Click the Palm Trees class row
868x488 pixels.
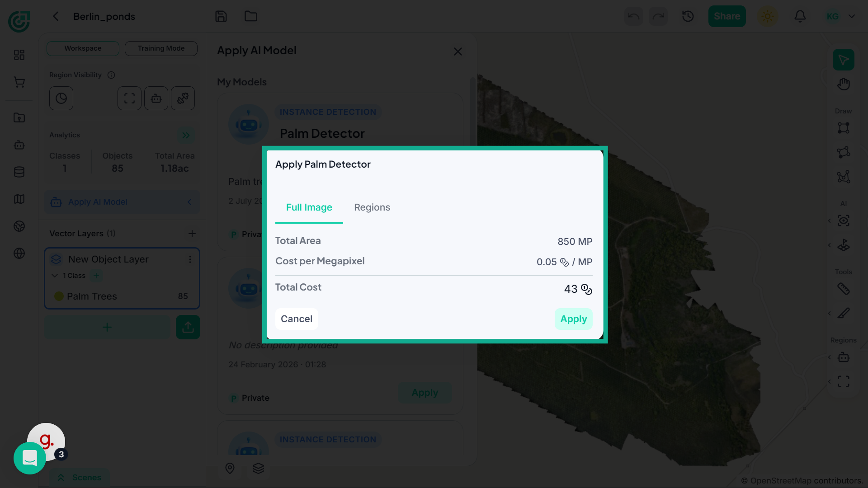point(122,296)
